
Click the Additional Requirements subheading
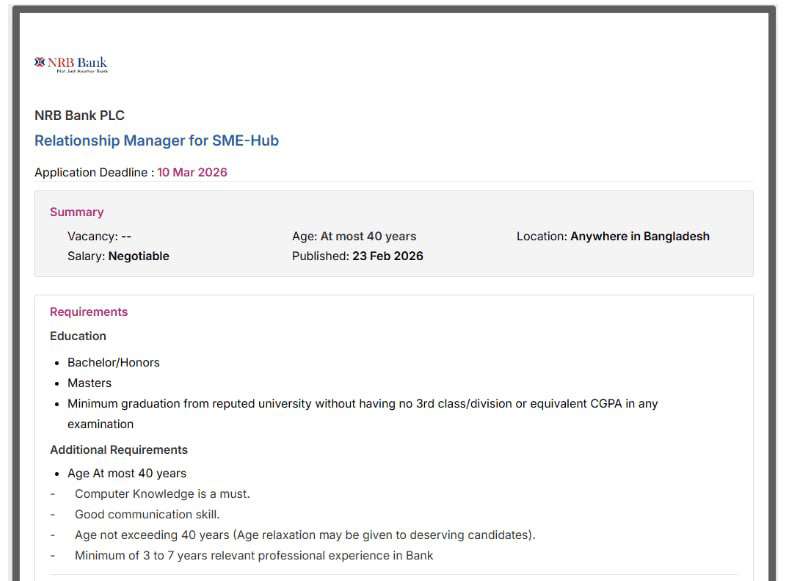(119, 450)
